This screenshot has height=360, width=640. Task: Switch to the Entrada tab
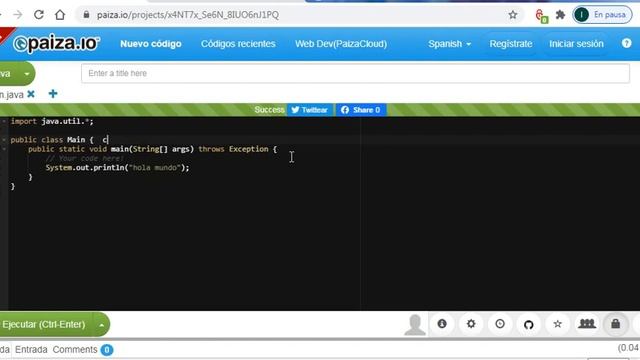(31, 350)
